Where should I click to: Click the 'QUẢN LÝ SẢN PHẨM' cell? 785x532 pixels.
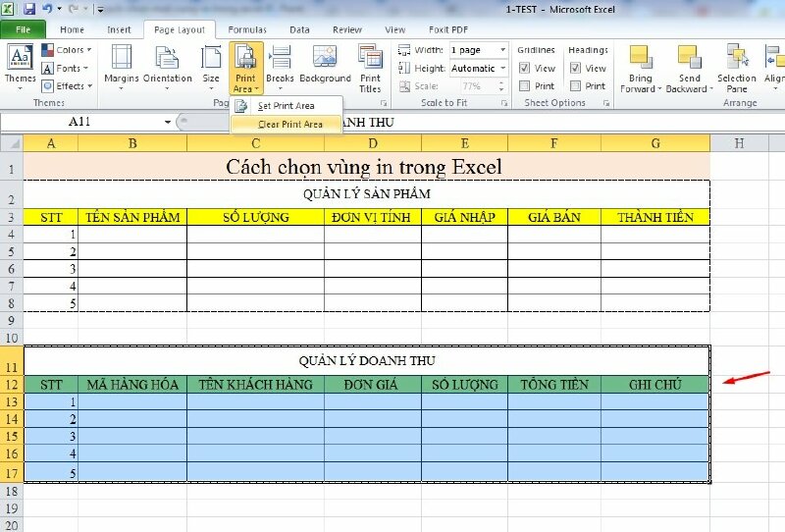point(366,194)
